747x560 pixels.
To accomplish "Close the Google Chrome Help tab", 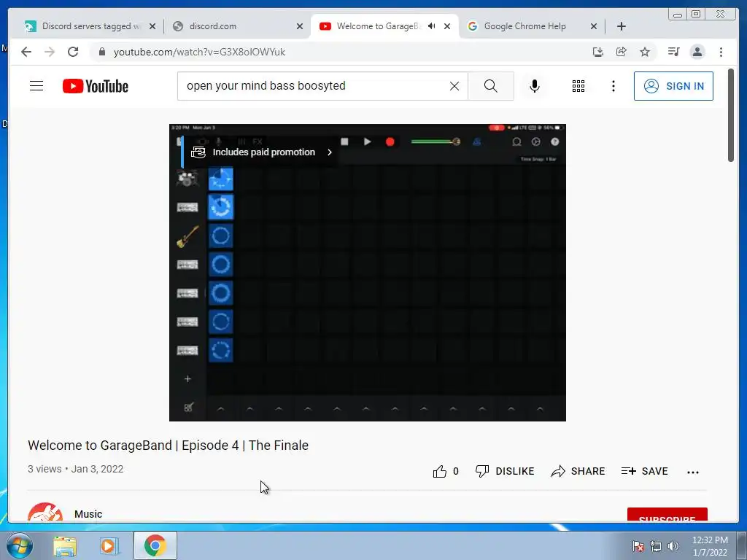I will pyautogui.click(x=594, y=26).
